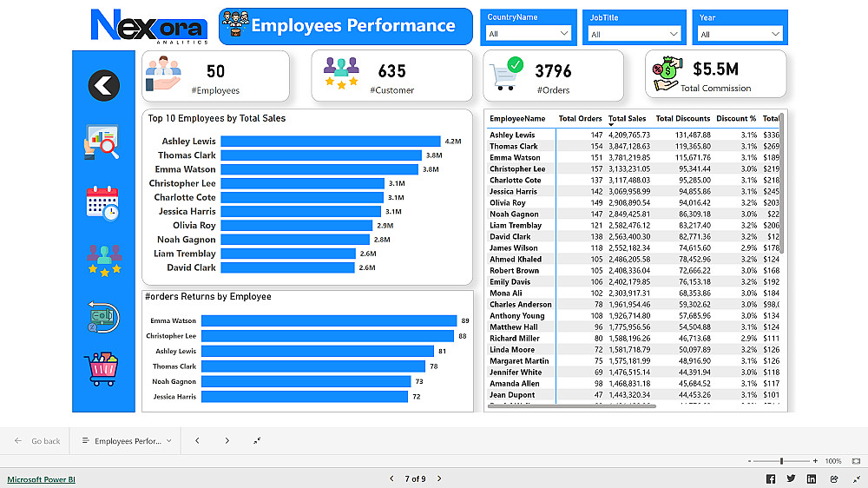
Task: Click the 100% zoom level label
Action: pos(833,461)
